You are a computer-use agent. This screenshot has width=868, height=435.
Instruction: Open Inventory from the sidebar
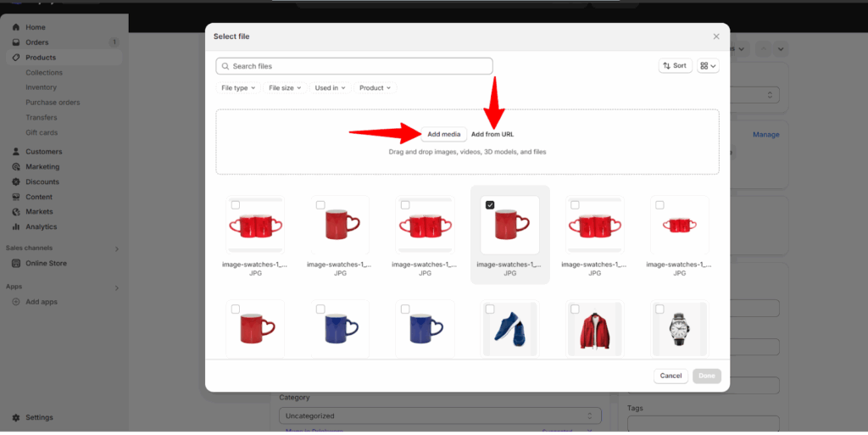coord(42,87)
